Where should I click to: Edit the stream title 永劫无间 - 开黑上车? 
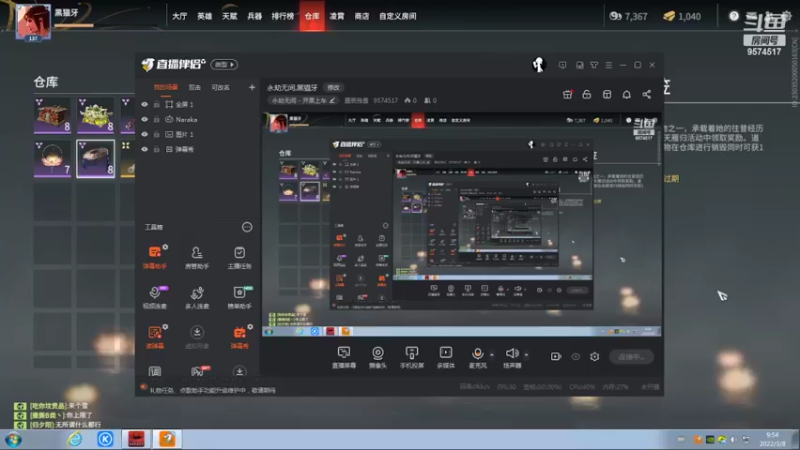pos(303,101)
